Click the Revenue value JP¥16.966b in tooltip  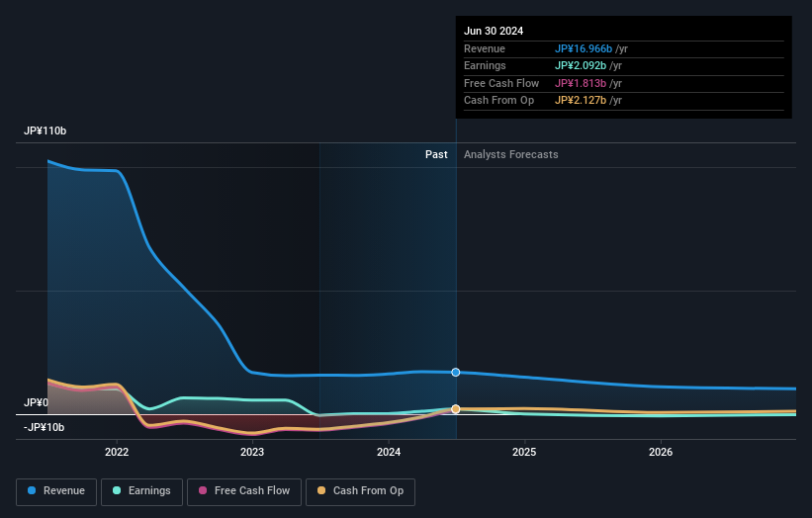click(584, 48)
